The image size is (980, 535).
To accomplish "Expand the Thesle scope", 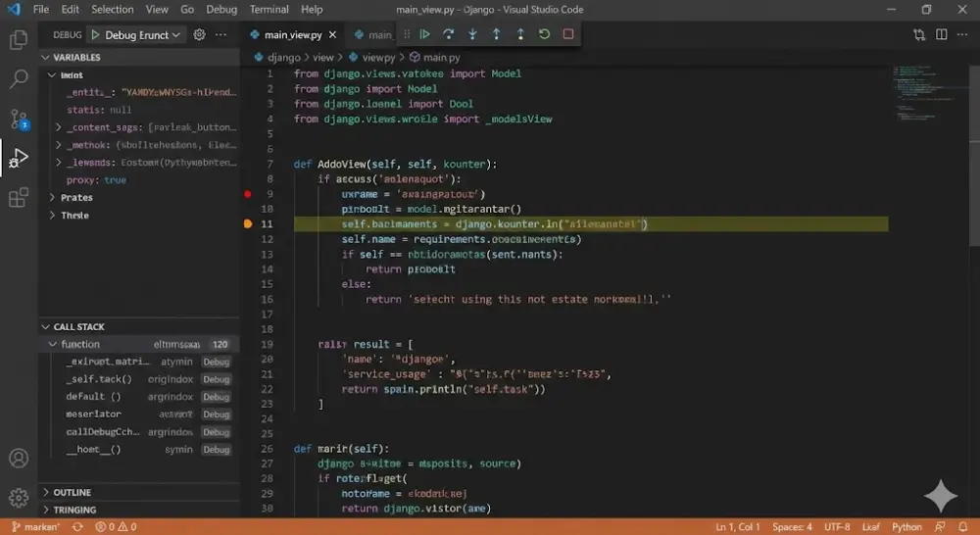I will 52,215.
